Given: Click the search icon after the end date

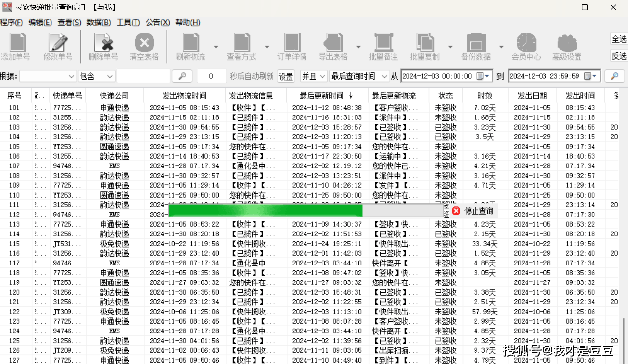Looking at the screenshot, I should click(x=614, y=76).
